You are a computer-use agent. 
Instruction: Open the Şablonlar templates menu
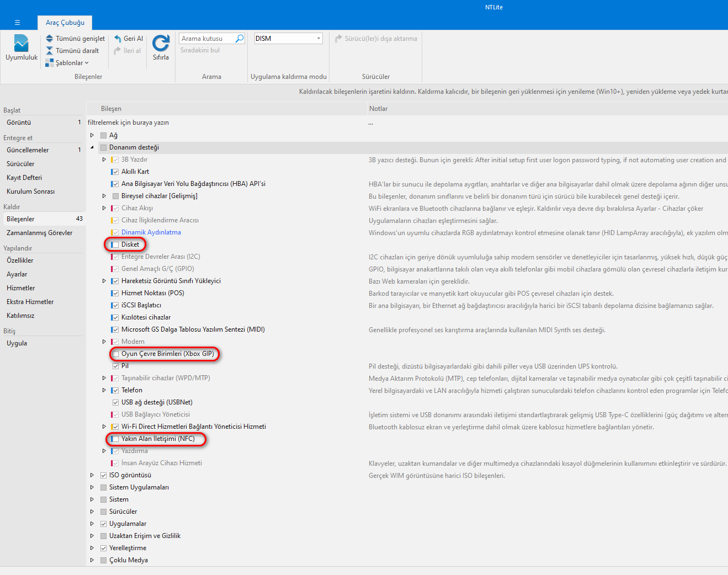coord(67,63)
